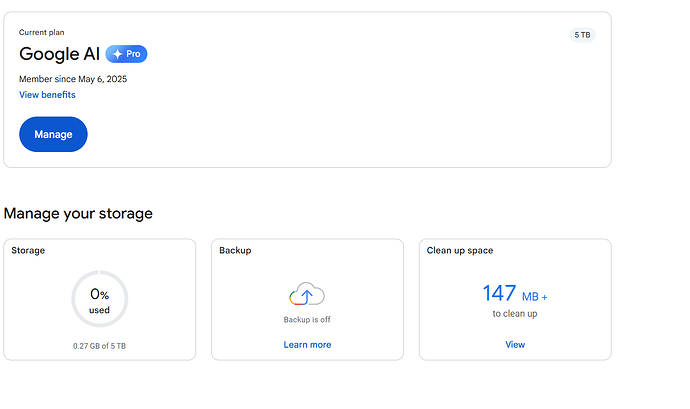This screenshot has width=690, height=409.
Task: Click the blue Manage button
Action: pos(53,134)
